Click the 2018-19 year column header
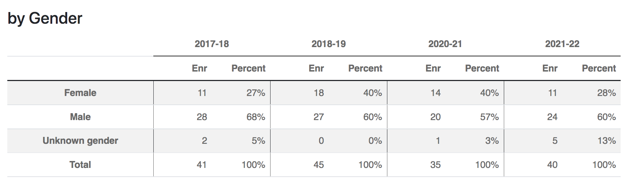644x192 pixels. click(329, 44)
